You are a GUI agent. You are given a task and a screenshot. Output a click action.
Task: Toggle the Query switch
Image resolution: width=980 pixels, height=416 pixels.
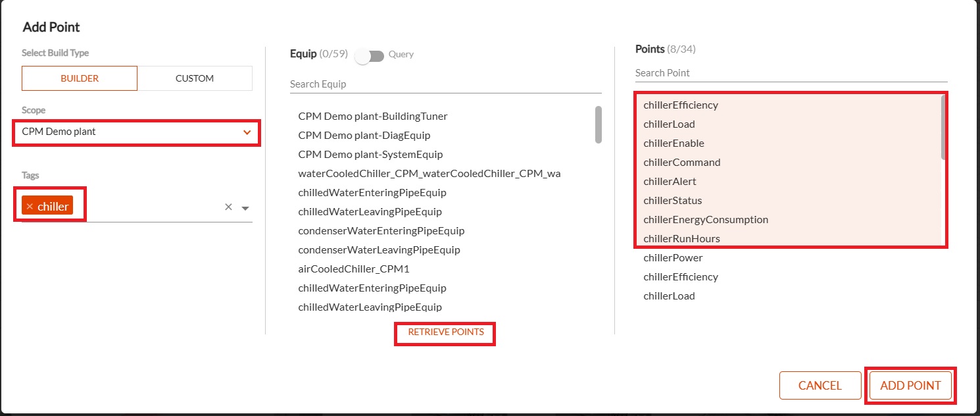[x=370, y=56]
